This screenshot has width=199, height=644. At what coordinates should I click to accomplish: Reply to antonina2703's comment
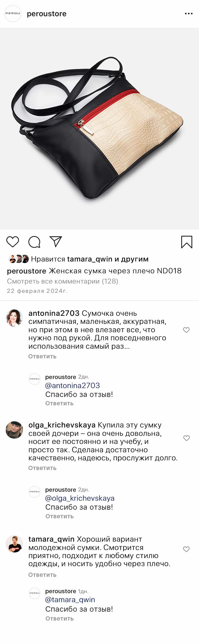(x=42, y=356)
